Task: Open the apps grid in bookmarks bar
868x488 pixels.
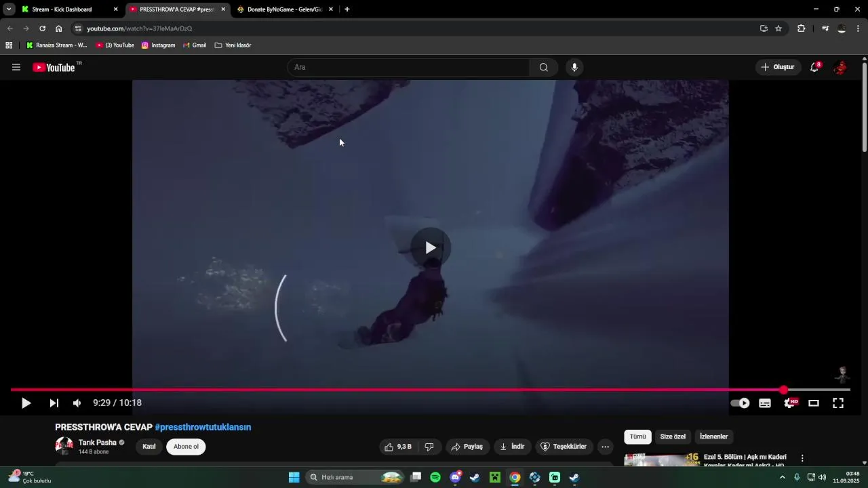Action: (x=9, y=45)
